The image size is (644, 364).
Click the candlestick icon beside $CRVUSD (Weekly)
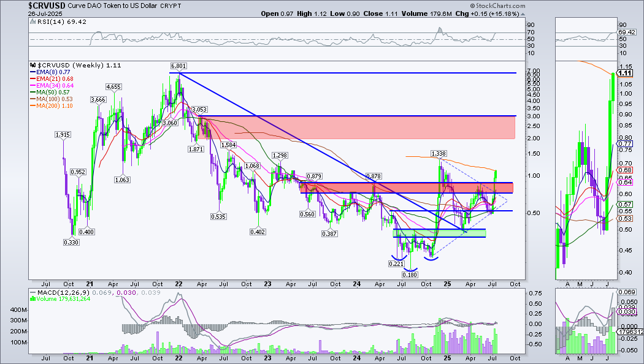click(x=33, y=65)
